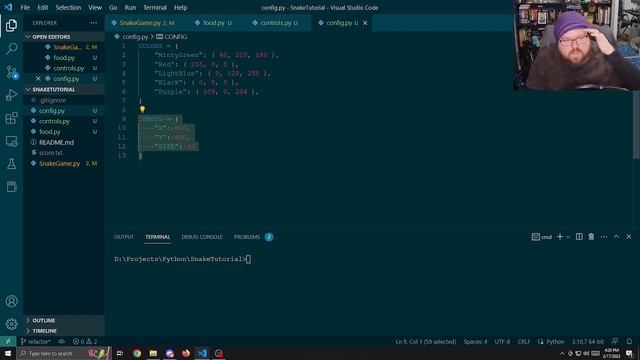Image resolution: width=640 pixels, height=360 pixels.
Task: Open terminal panel more actions ellipsis
Action: tap(604, 237)
